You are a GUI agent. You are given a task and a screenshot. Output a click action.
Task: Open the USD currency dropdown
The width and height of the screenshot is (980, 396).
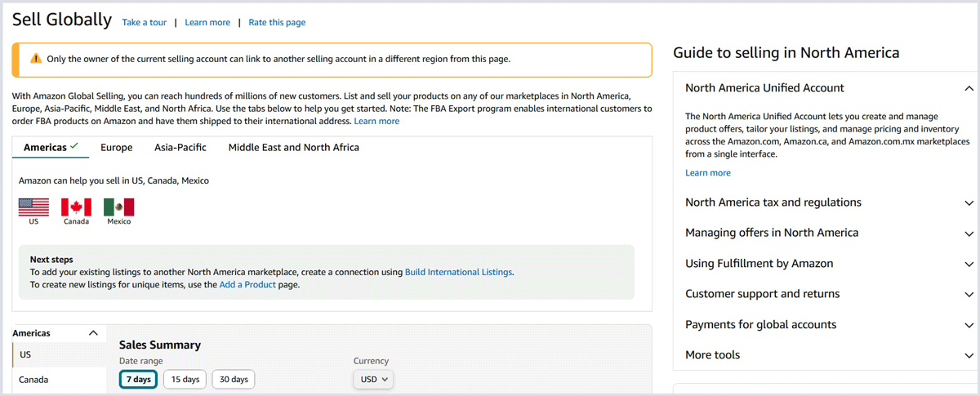(374, 380)
